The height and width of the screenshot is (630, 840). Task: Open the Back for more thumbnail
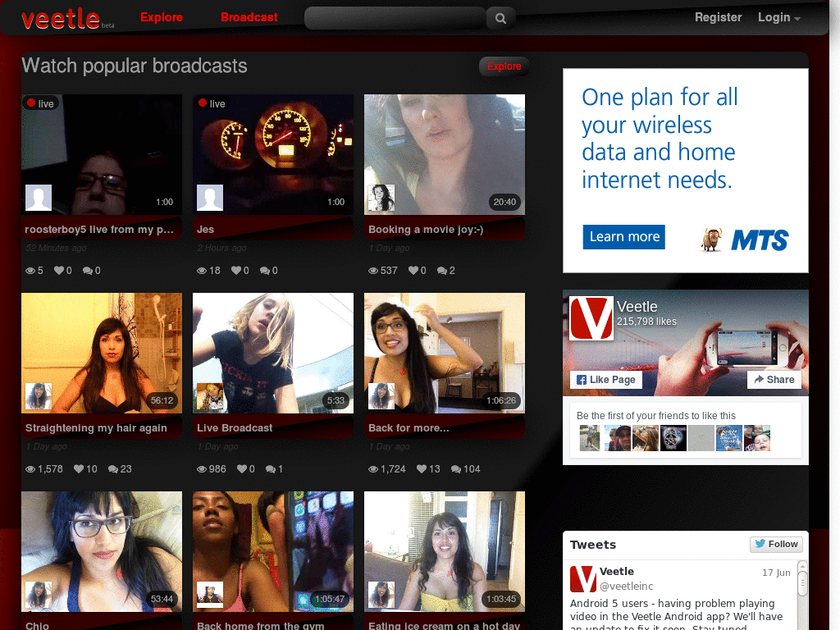[x=445, y=353]
